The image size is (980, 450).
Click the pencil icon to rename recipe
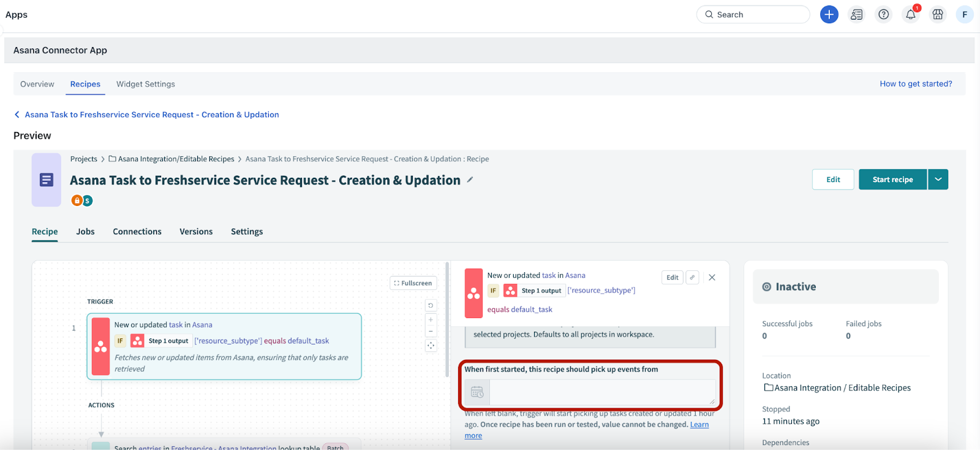point(470,180)
